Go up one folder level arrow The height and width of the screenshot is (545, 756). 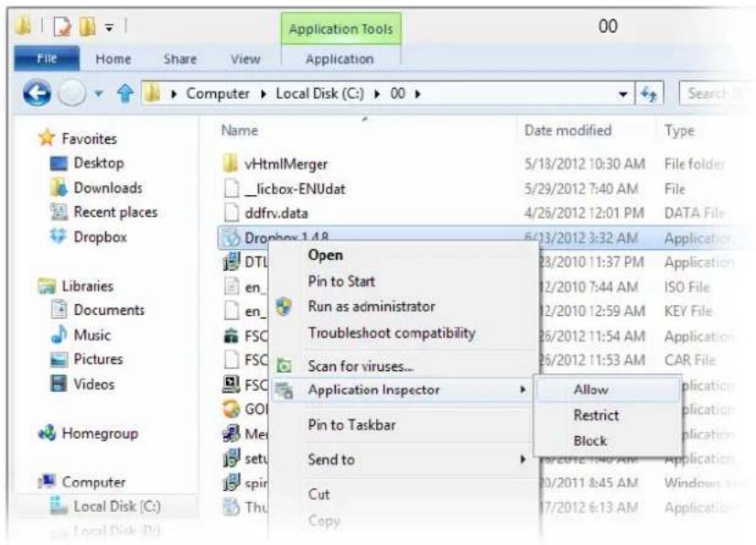point(125,93)
